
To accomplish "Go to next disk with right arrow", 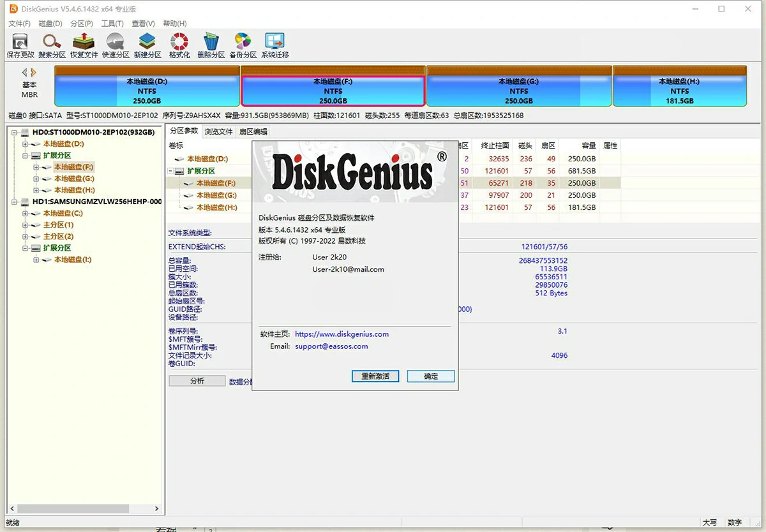I will (x=34, y=73).
